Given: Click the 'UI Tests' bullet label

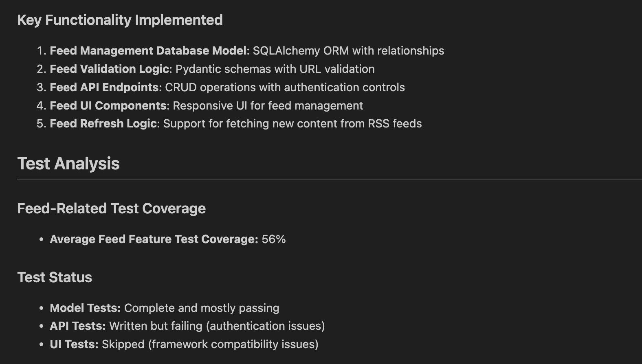Looking at the screenshot, I should (74, 344).
